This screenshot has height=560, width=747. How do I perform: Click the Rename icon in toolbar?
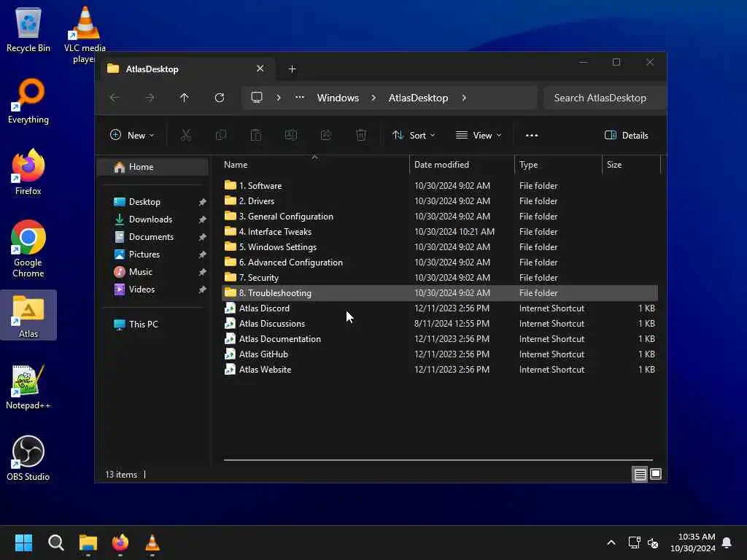(291, 135)
